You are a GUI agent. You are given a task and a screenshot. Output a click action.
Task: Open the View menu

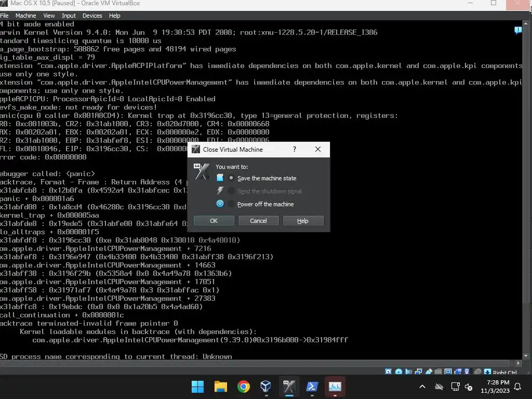pos(49,16)
